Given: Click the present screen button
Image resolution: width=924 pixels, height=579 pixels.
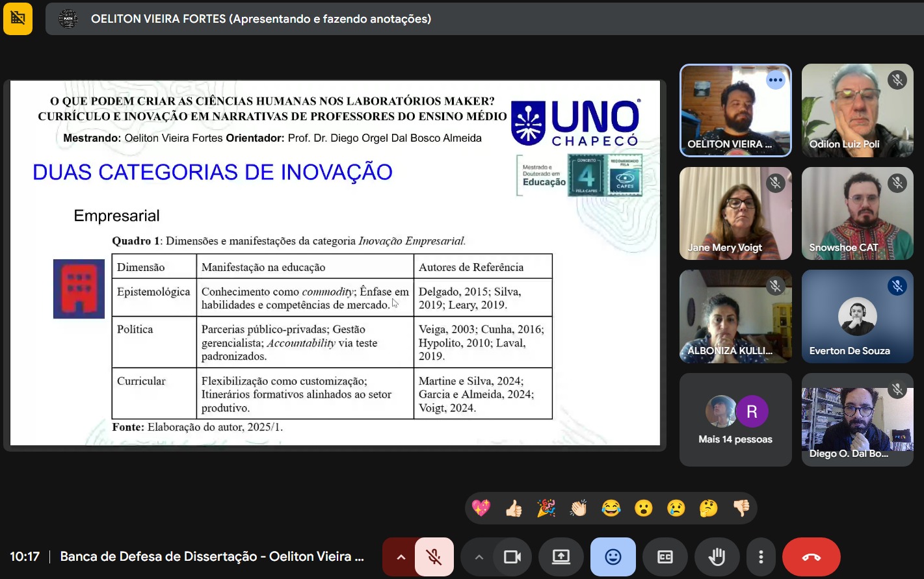Looking at the screenshot, I should [561, 557].
